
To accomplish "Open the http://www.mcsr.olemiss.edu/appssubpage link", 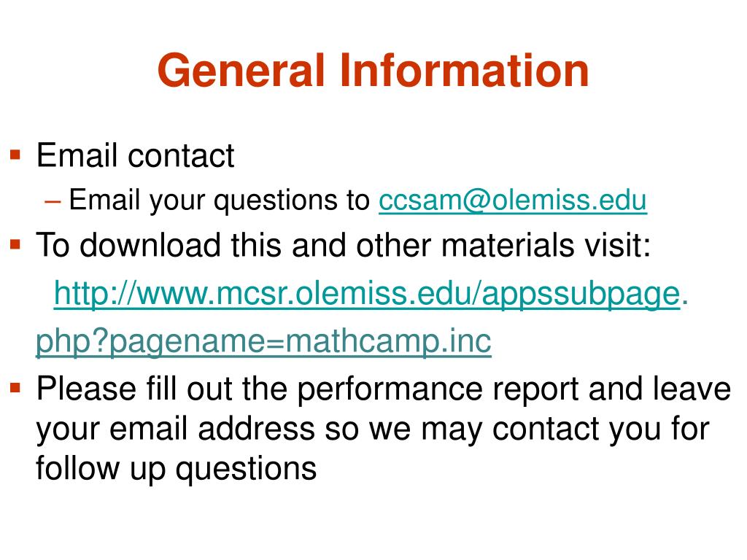I will point(367,294).
